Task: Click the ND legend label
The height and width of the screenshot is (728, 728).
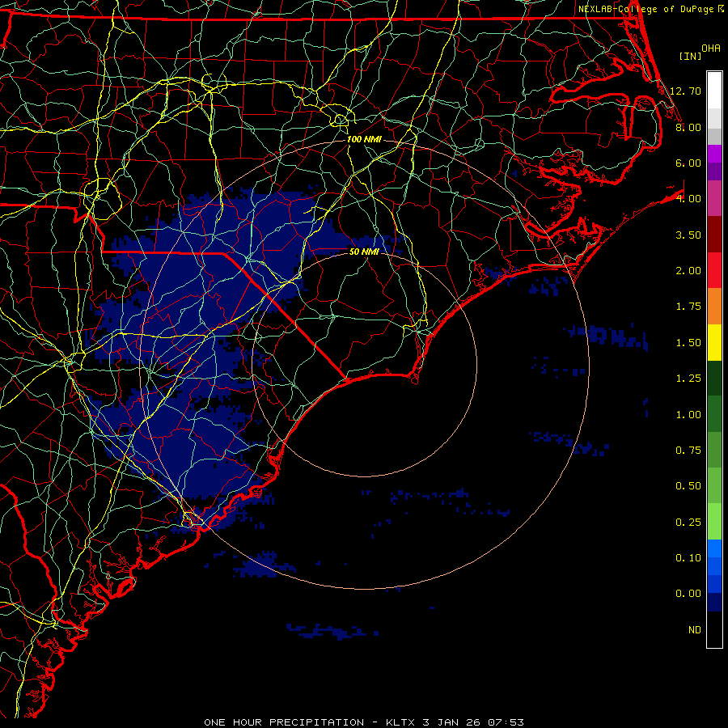Action: [695, 630]
